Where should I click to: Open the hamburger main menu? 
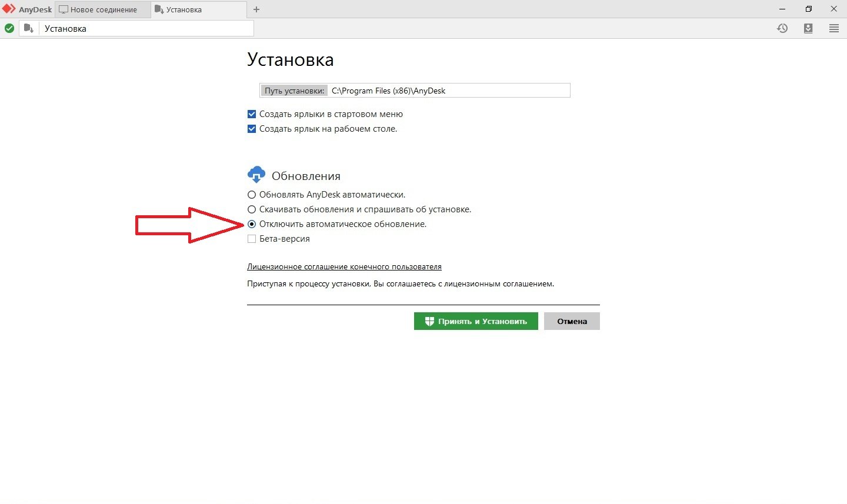834,28
